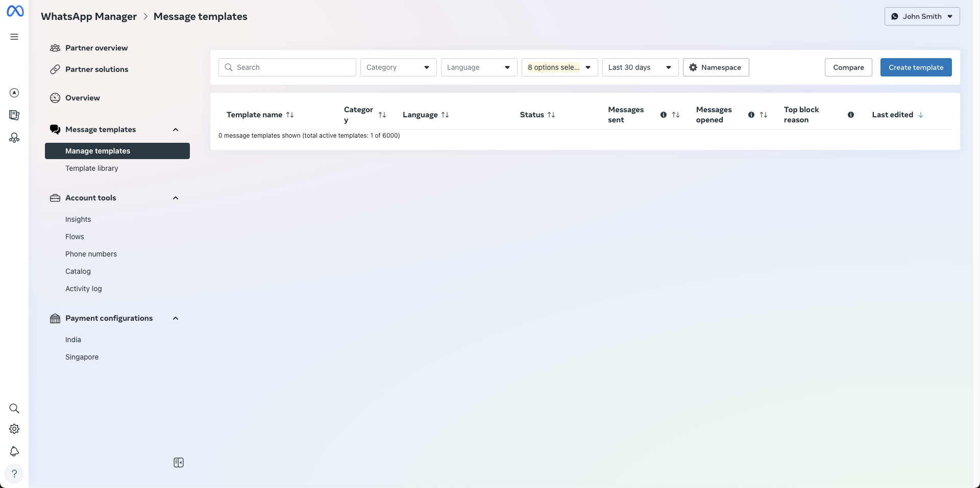Click the help question mark icon
Viewport: 980px width, 488px height.
[x=14, y=474]
